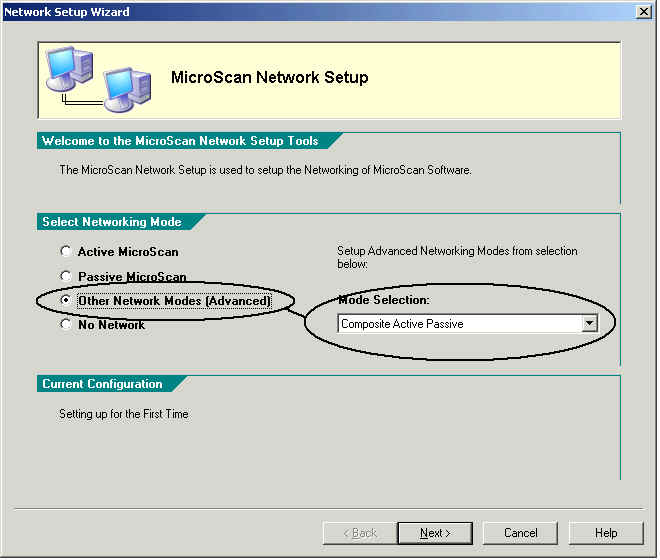
Task: Click the networked computers icon
Action: coord(98,79)
